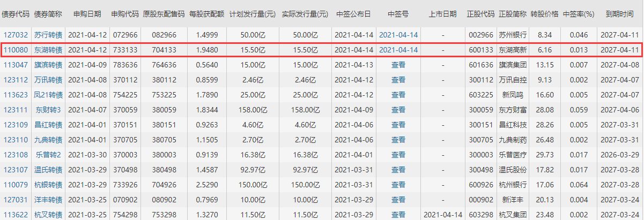The width and height of the screenshot is (644, 220).
Task: Open bond code link 127032
Action: tap(16, 35)
